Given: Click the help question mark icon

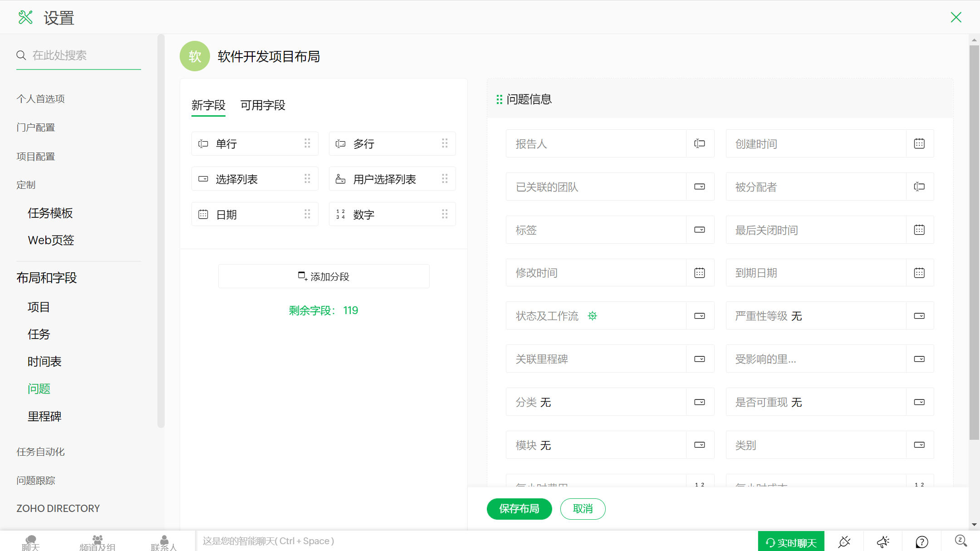Looking at the screenshot, I should coord(921,541).
